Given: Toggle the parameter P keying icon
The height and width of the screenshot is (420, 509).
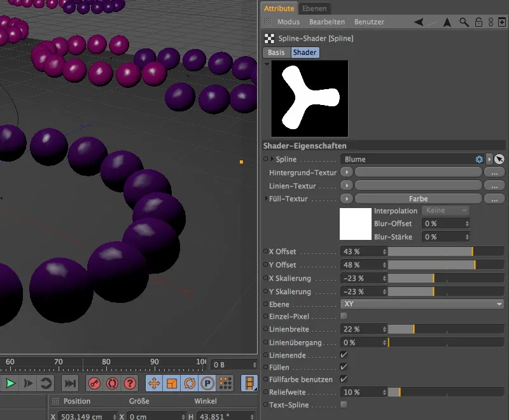Looking at the screenshot, I should click(207, 383).
